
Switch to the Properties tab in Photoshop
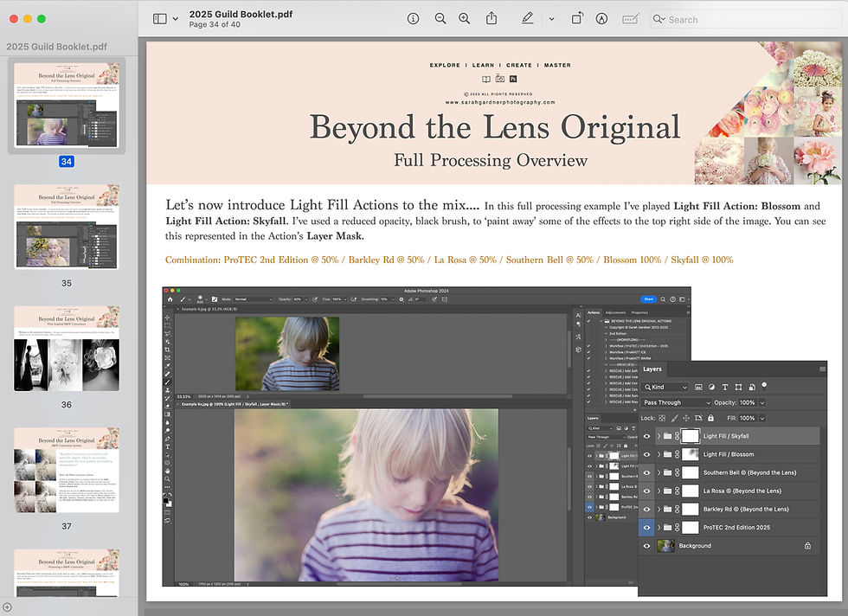coord(639,312)
